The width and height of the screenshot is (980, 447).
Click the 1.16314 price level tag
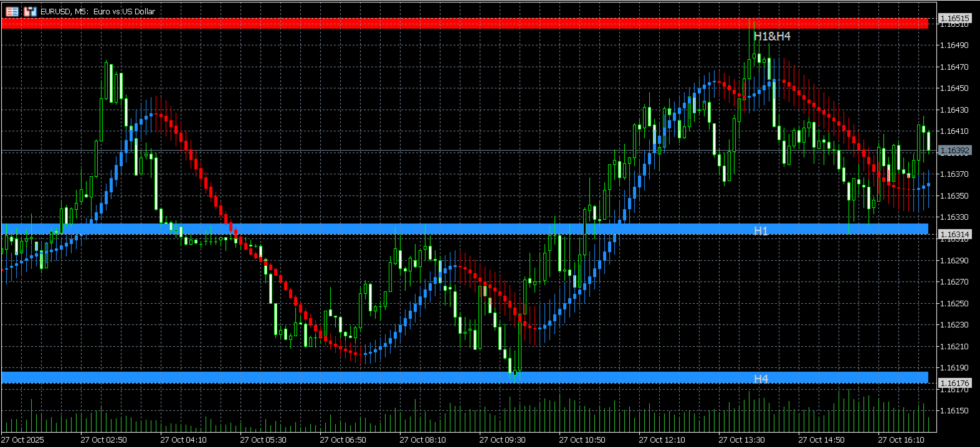tap(954, 235)
